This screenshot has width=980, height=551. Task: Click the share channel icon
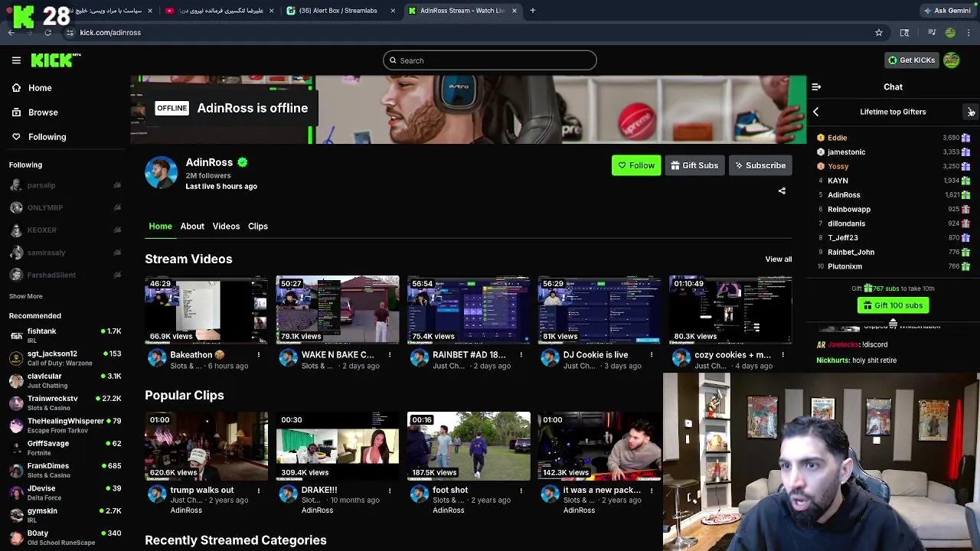[782, 191]
